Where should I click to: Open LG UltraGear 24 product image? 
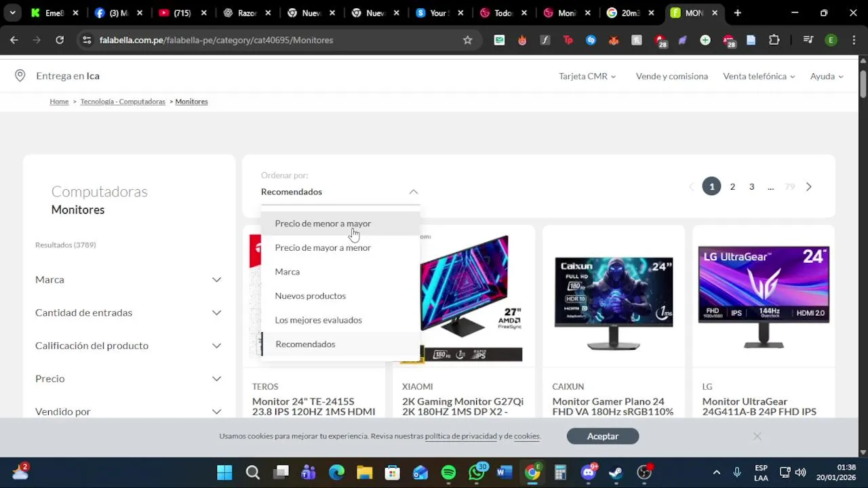[x=764, y=298]
